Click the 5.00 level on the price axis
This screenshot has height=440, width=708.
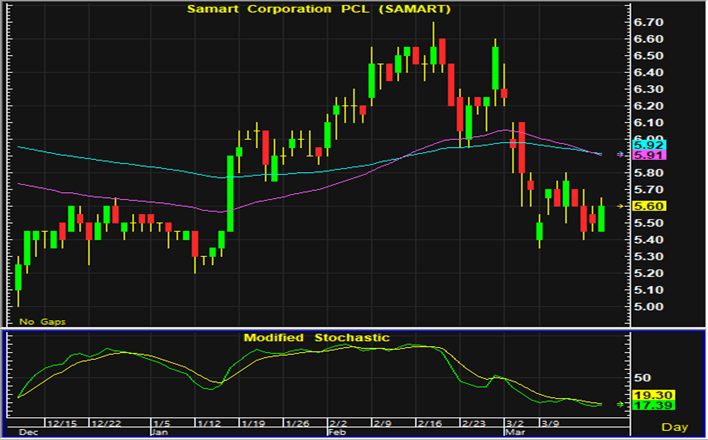pyautogui.click(x=650, y=306)
